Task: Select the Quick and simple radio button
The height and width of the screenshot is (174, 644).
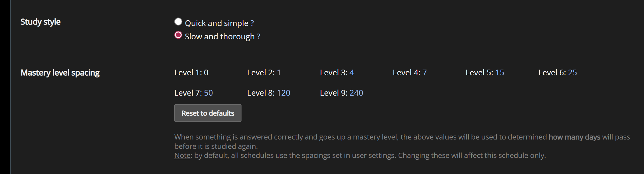Action: (x=178, y=22)
